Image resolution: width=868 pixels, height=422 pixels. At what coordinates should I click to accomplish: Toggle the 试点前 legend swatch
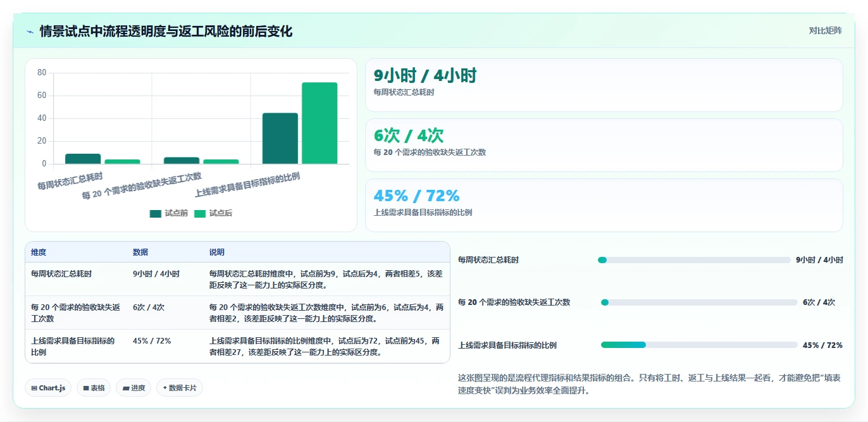156,214
